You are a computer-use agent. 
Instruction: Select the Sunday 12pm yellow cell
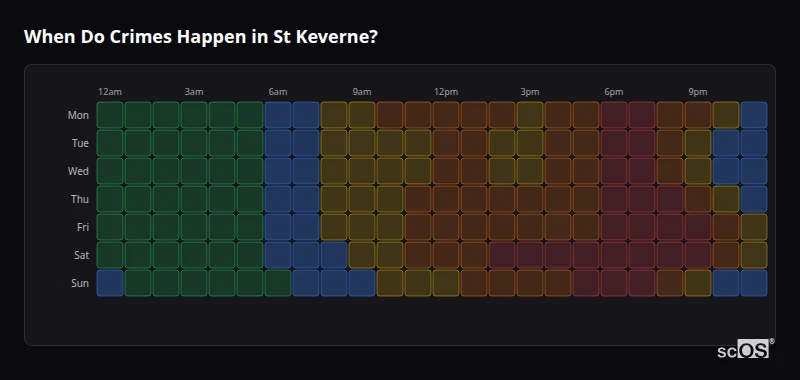click(446, 283)
